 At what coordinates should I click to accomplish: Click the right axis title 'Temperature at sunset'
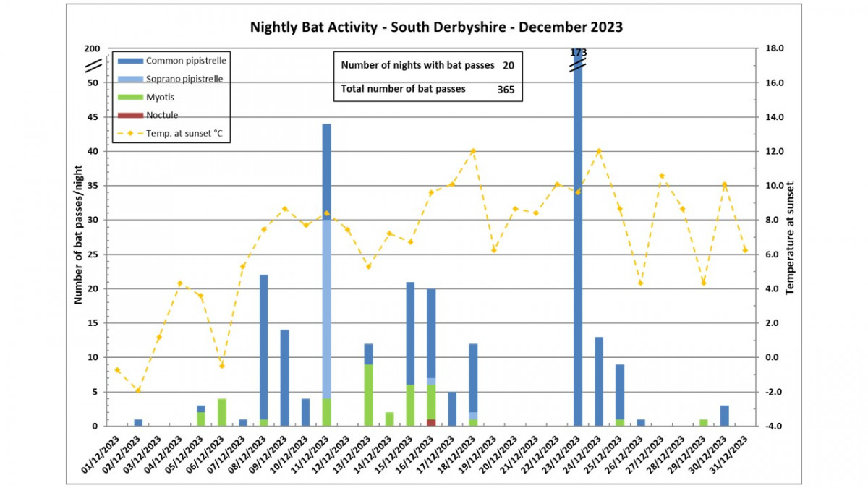coord(790,237)
